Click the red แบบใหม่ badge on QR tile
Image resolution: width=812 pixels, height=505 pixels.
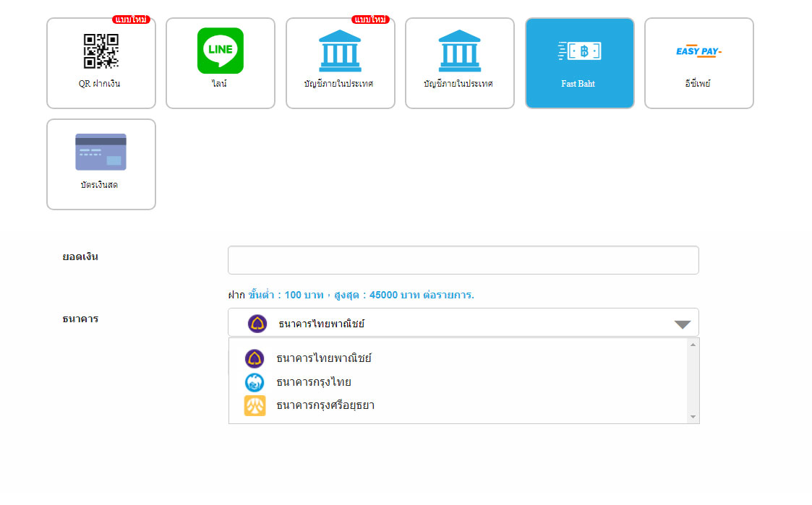(131, 20)
